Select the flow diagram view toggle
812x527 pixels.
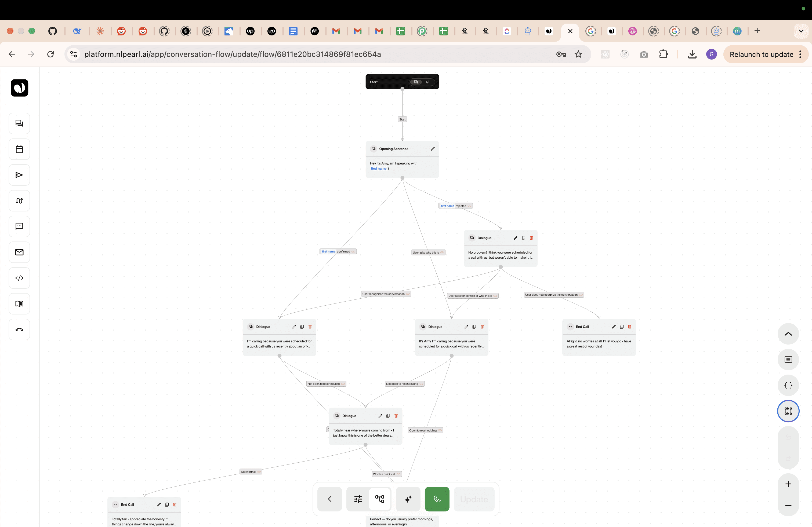(x=380, y=499)
